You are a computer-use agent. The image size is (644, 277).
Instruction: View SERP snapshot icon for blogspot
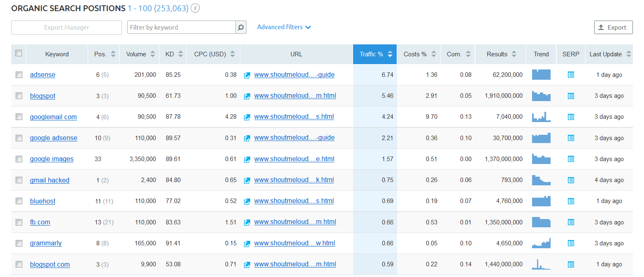click(571, 96)
